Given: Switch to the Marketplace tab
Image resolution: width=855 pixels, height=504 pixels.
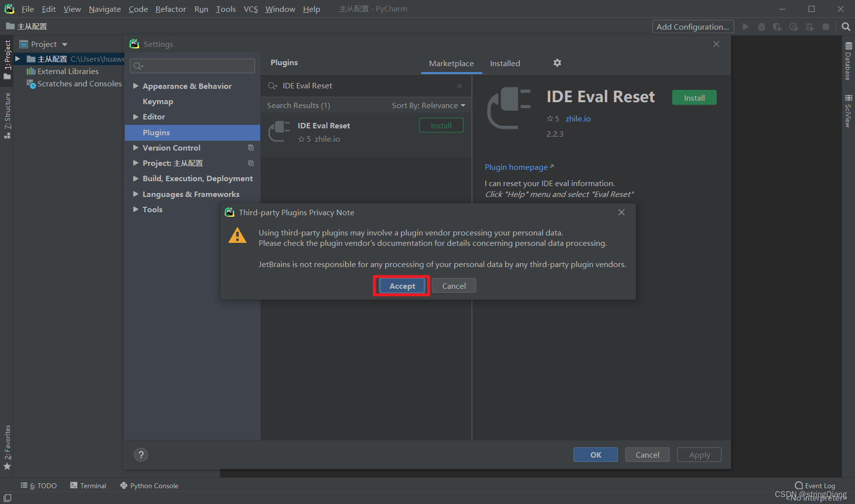Looking at the screenshot, I should pos(451,63).
